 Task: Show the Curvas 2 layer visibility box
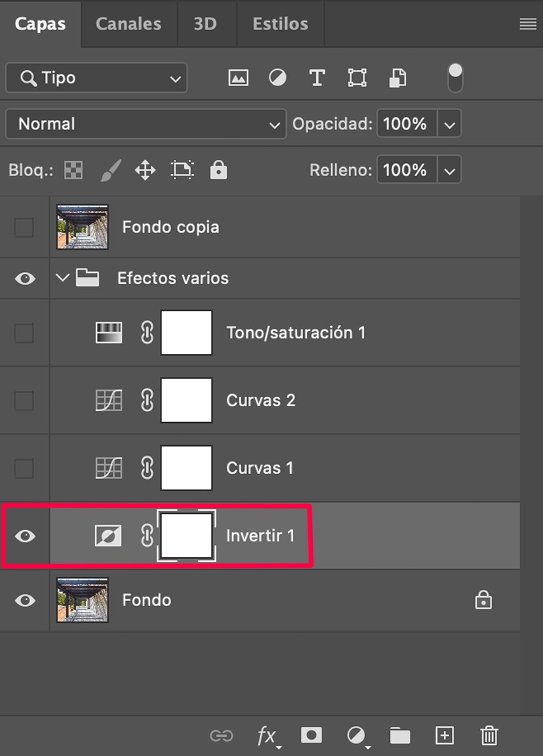tap(24, 401)
